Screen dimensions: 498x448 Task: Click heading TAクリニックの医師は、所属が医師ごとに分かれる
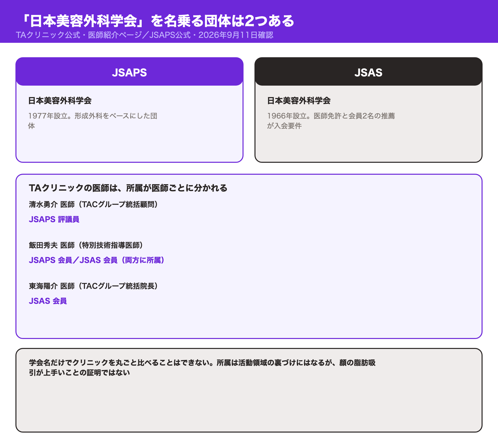click(128, 188)
